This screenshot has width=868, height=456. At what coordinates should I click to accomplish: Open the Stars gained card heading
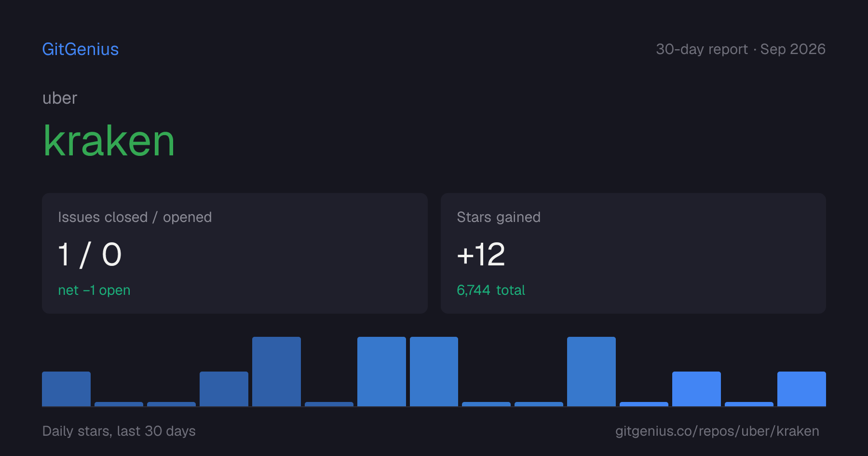coord(499,217)
